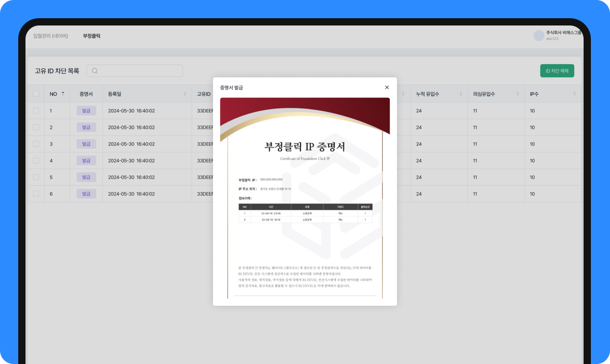The image size is (610, 364).
Task: Click the 의심유입수 sort icon
Action: pyautogui.click(x=518, y=94)
